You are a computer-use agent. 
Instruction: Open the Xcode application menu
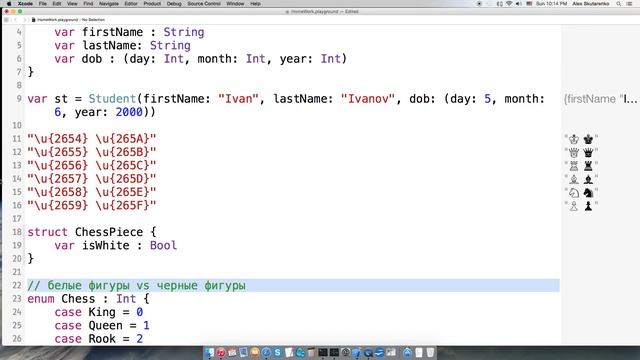coord(25,4)
